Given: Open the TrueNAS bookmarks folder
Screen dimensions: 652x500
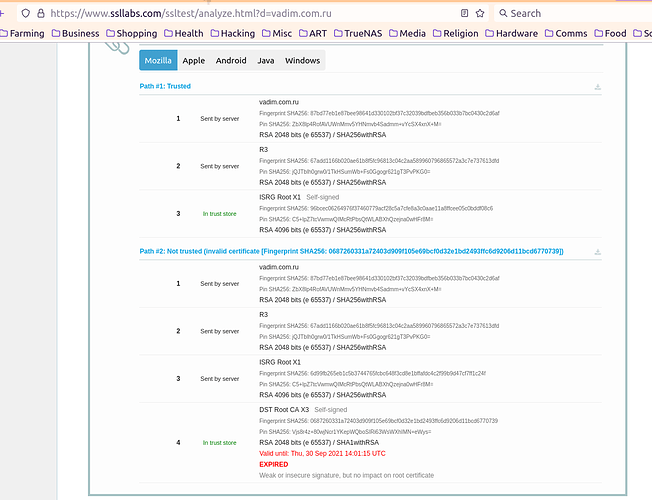Looking at the screenshot, I should (x=358, y=33).
